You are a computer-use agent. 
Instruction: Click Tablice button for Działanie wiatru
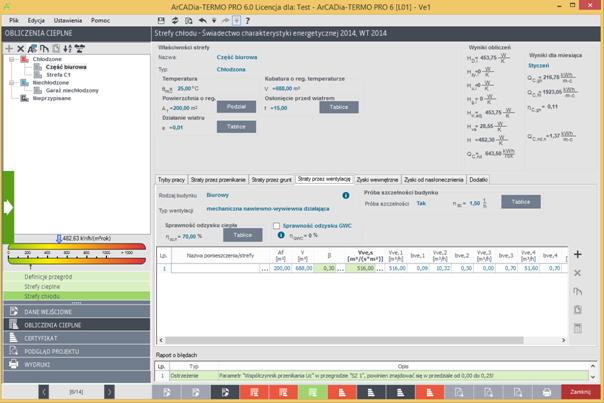236,127
